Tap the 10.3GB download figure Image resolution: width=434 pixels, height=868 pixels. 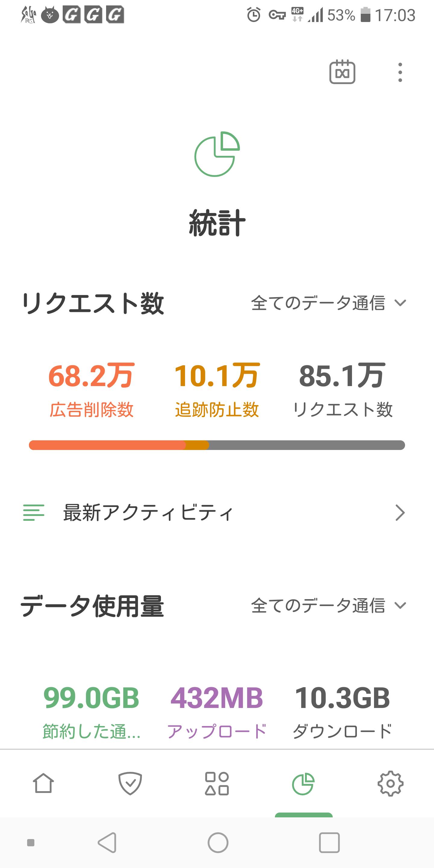tap(342, 697)
